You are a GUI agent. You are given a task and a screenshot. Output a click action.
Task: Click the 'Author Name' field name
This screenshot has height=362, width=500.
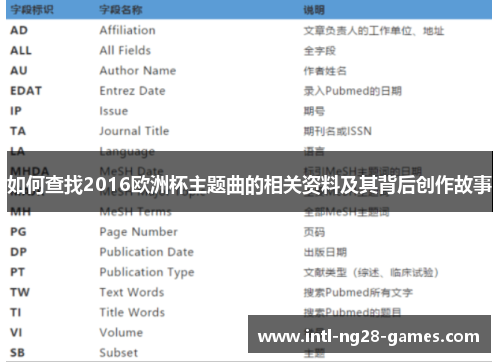click(x=138, y=71)
